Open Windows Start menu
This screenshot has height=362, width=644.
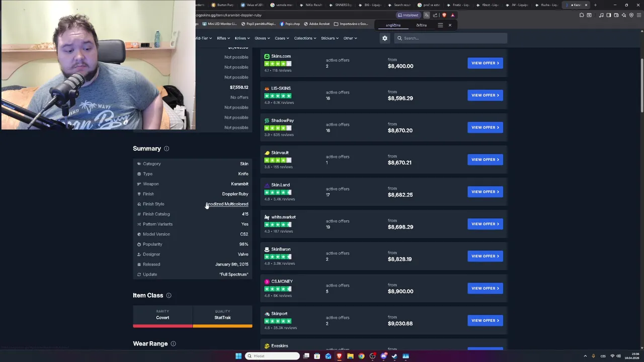coord(238,356)
